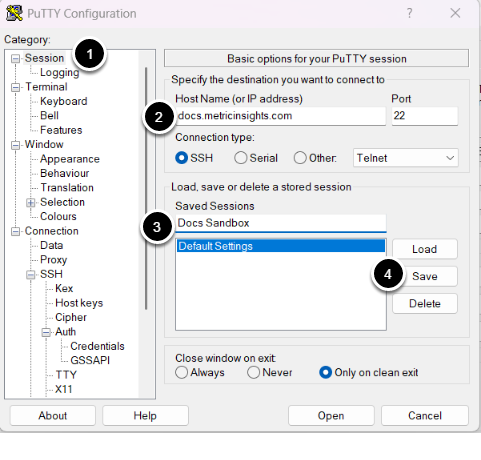The image size is (481, 460).
Task: Open Selection settings category
Action: 62,202
